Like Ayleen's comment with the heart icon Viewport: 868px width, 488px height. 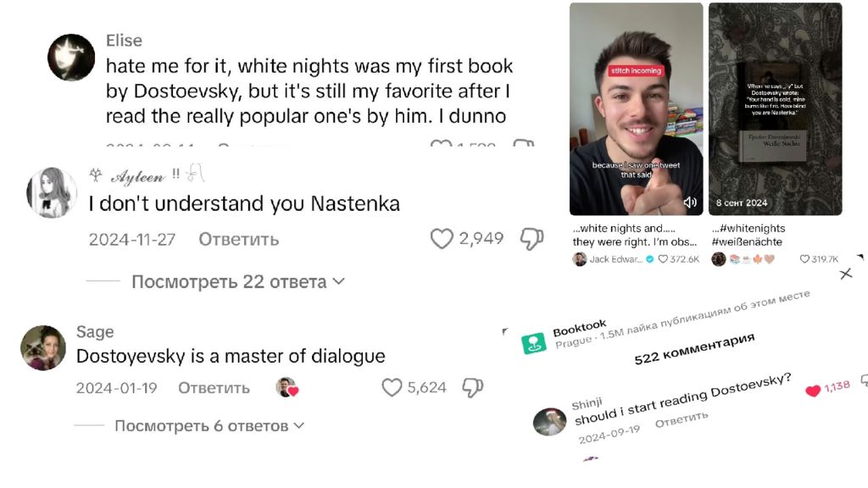click(x=441, y=239)
